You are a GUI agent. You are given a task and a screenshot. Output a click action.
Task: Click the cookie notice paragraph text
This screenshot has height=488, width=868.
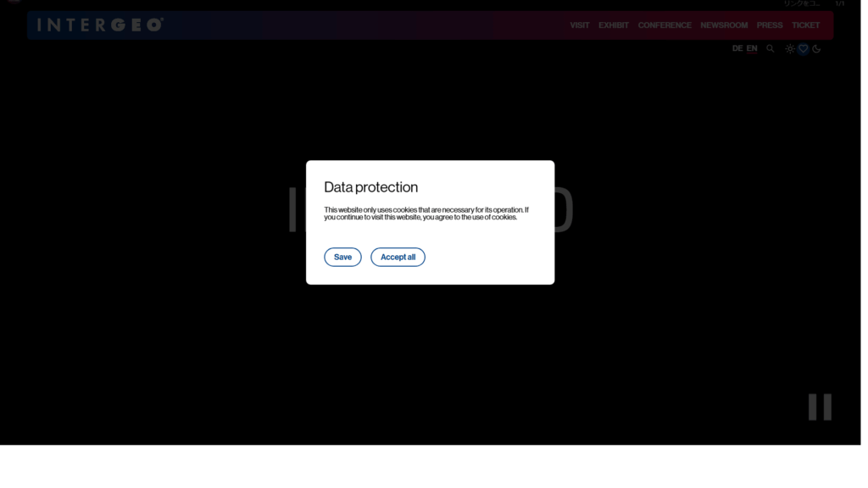[x=426, y=213]
